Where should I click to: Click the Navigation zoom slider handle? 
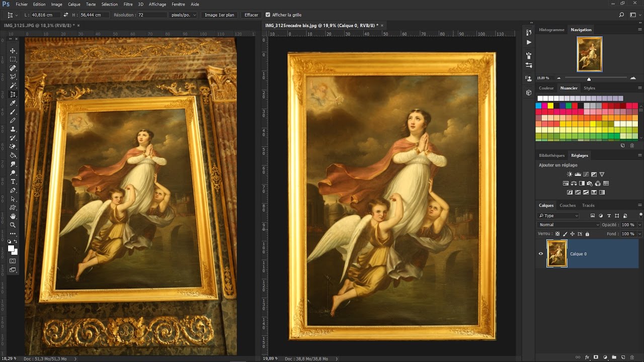click(x=589, y=79)
